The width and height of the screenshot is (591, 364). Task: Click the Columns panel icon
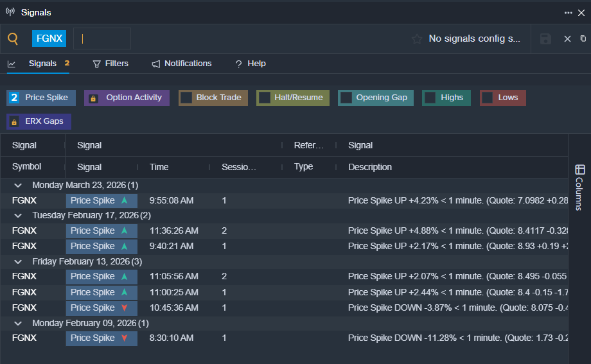point(579,170)
